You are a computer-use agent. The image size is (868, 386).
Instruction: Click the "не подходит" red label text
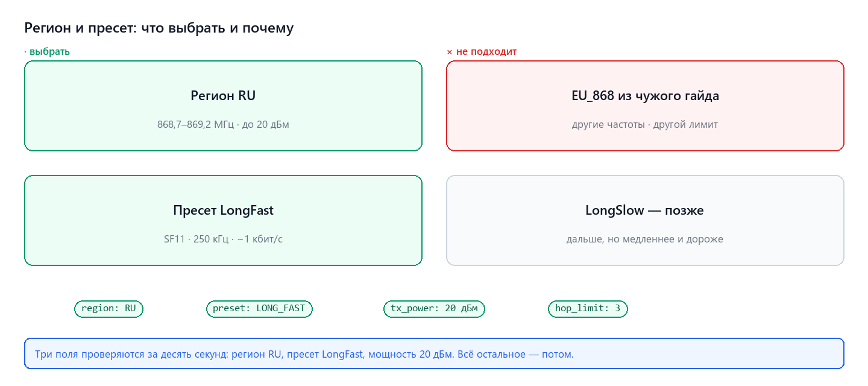coord(486,52)
